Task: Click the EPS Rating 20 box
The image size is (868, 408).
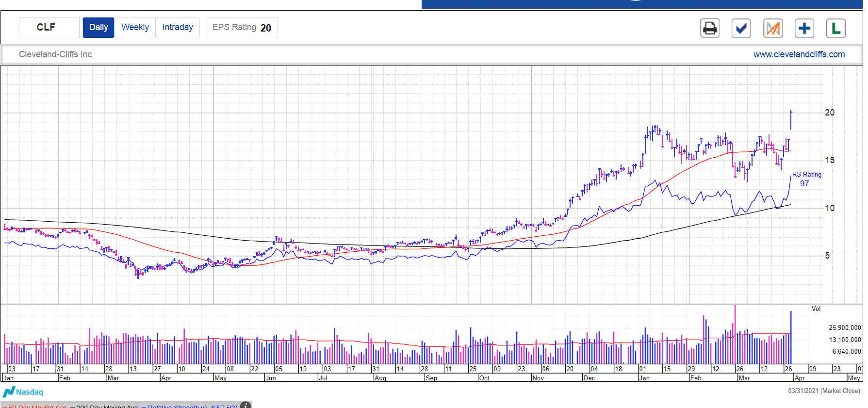Action: pos(242,28)
